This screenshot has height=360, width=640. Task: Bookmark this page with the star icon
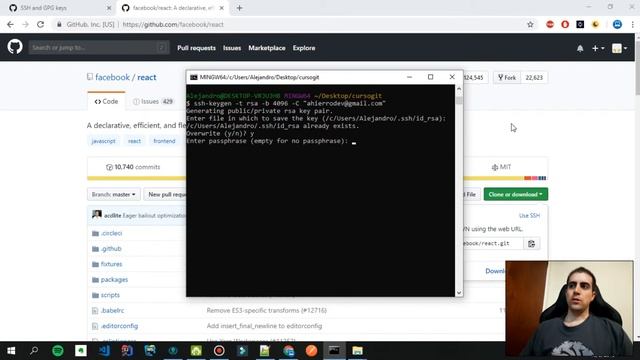coord(530,24)
